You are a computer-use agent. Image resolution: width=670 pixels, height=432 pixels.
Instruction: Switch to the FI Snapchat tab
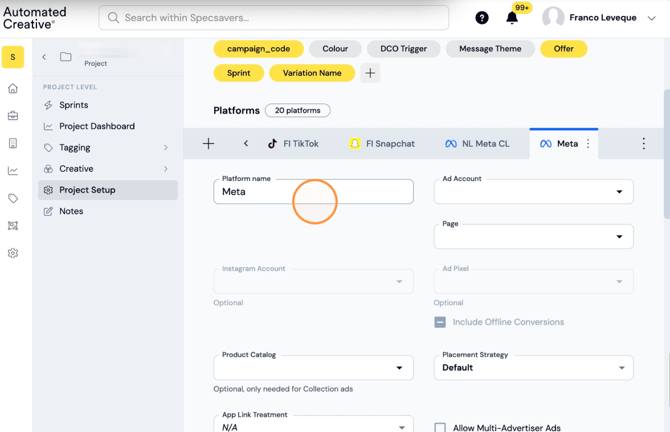[x=382, y=144]
